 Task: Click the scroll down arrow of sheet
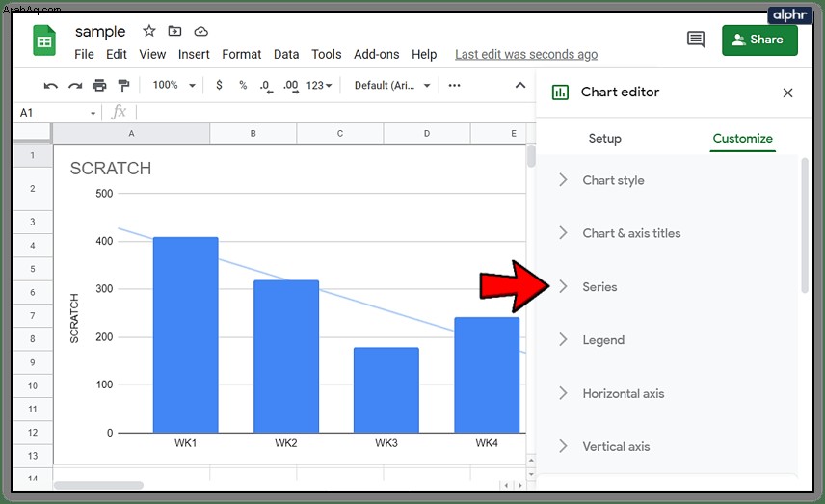(x=531, y=474)
